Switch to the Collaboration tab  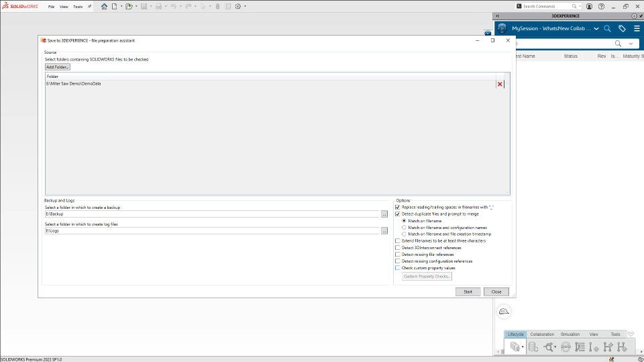[542, 334]
